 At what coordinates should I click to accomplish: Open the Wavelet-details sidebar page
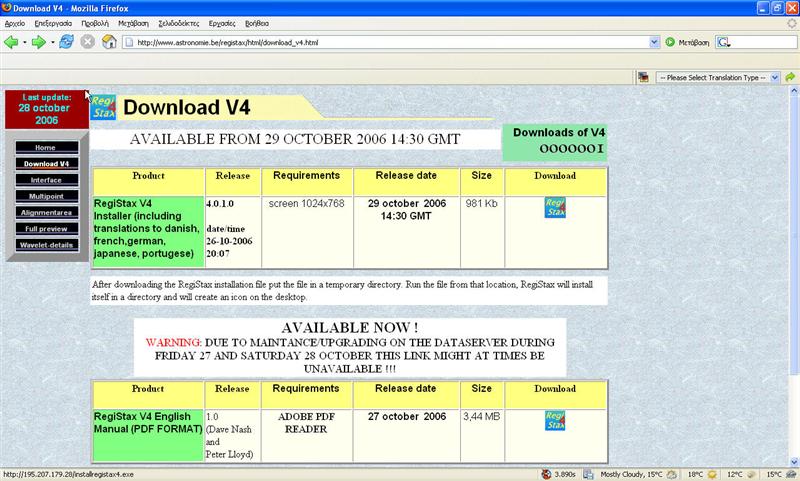pos(46,245)
